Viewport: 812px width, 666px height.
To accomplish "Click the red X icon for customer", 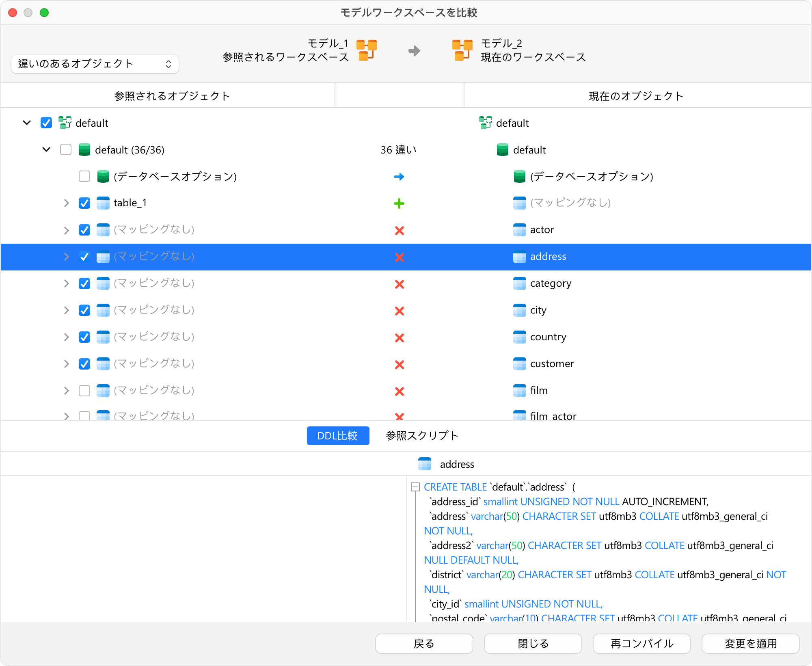I will [400, 365].
